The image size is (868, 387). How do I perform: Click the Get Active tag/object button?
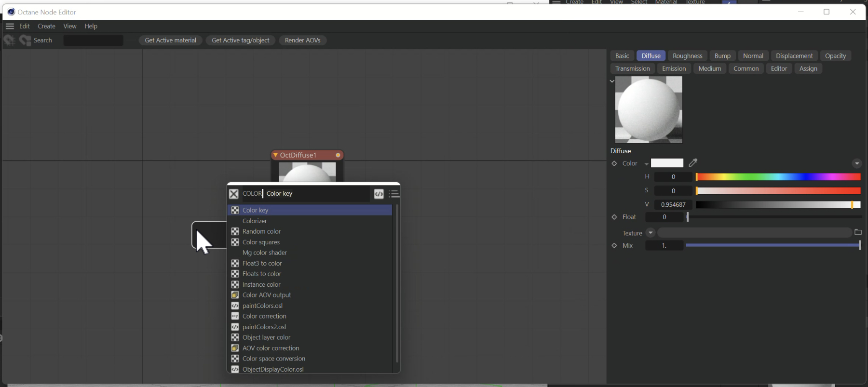pos(241,40)
